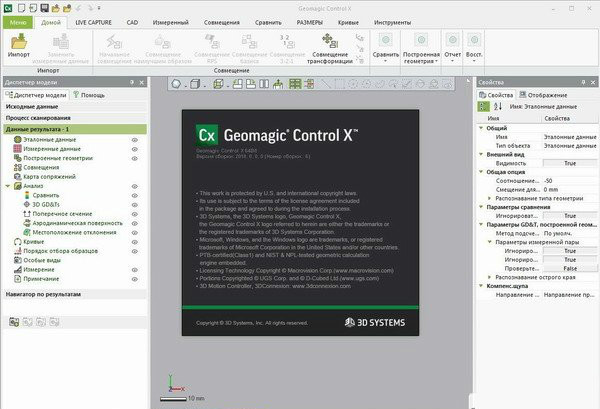Click the Reference data tree icon
This screenshot has height=409, width=600.
coord(17,140)
